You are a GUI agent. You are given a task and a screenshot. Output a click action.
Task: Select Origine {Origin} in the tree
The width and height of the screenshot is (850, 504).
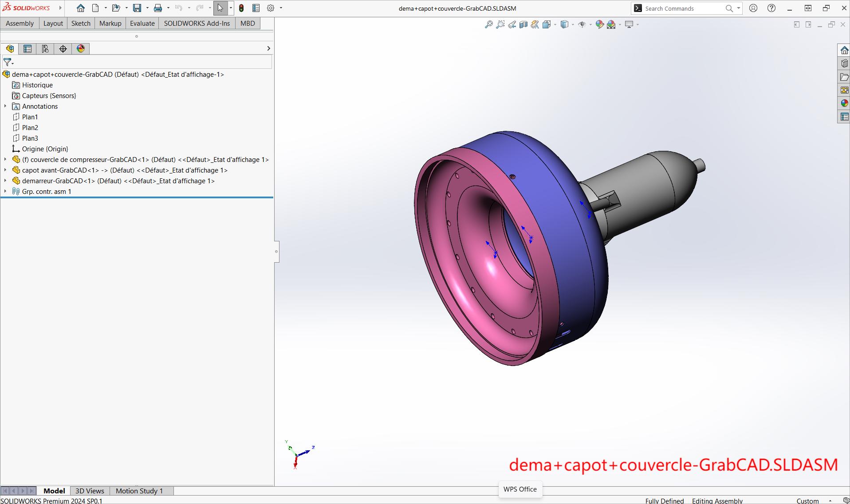[45, 149]
